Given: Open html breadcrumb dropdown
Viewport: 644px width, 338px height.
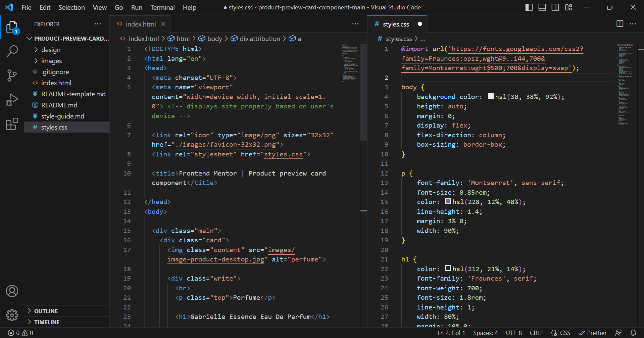Looking at the screenshot, I should click(179, 39).
